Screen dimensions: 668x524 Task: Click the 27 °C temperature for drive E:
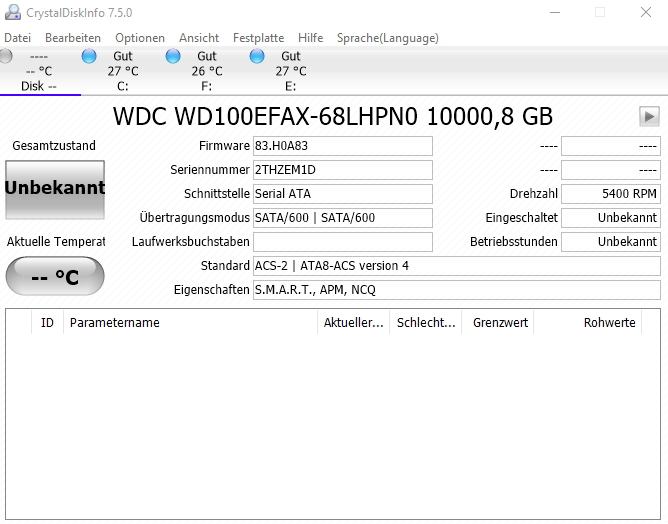point(291,71)
